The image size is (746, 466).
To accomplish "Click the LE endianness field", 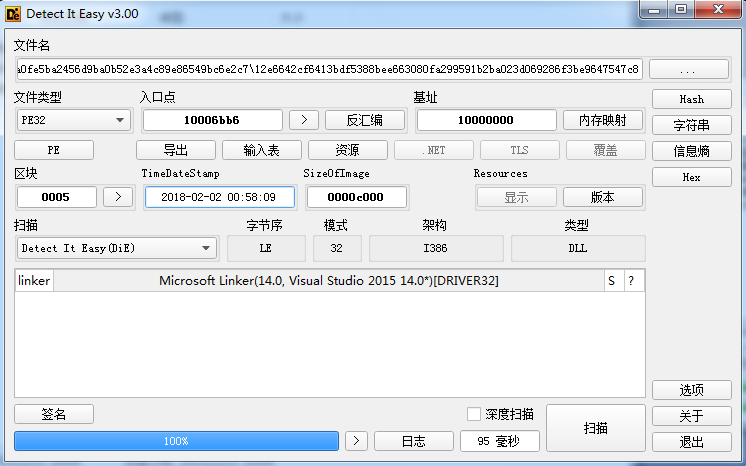I will [266, 248].
